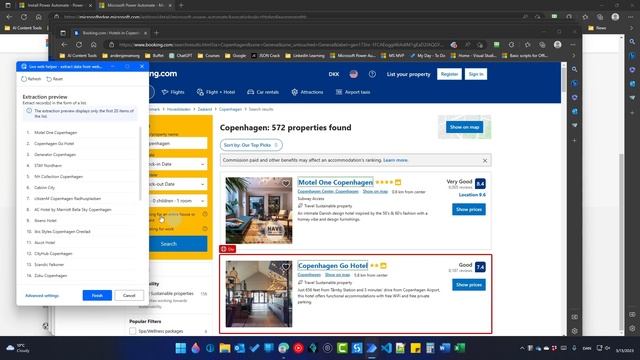The image size is (640, 360).
Task: Open the Check-in Date dropdown
Action: point(178,164)
